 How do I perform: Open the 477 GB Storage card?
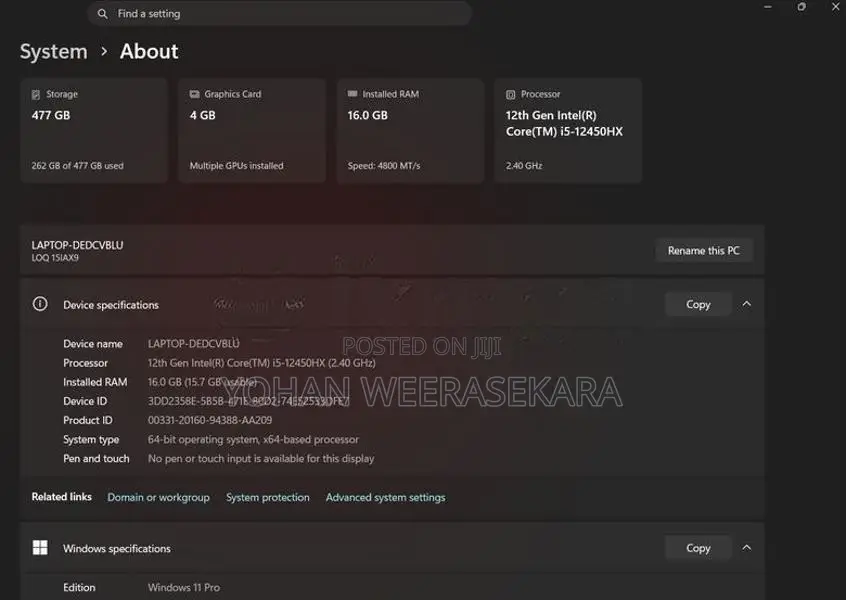tap(94, 131)
